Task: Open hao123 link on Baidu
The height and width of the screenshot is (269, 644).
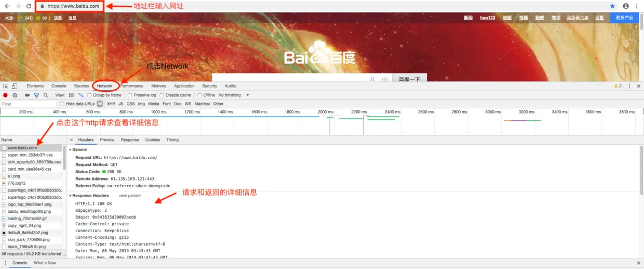Action: tap(488, 18)
